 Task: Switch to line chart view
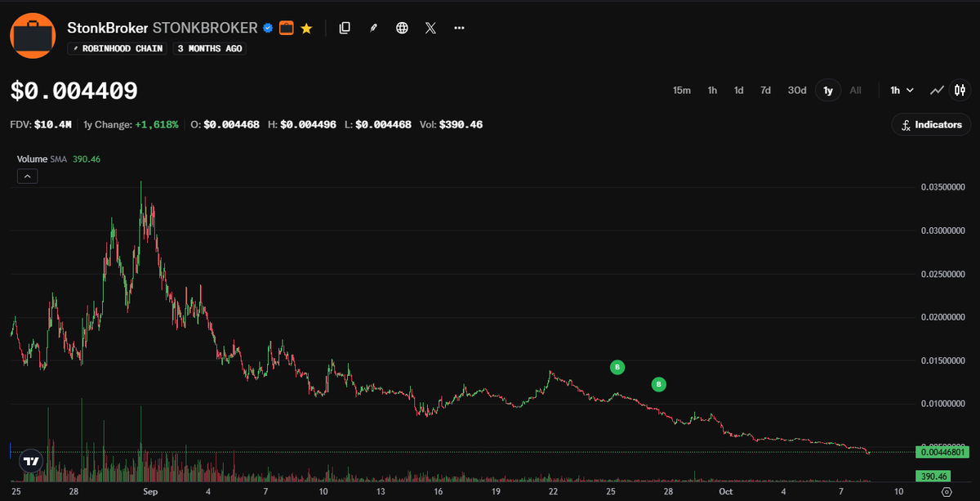[x=938, y=90]
